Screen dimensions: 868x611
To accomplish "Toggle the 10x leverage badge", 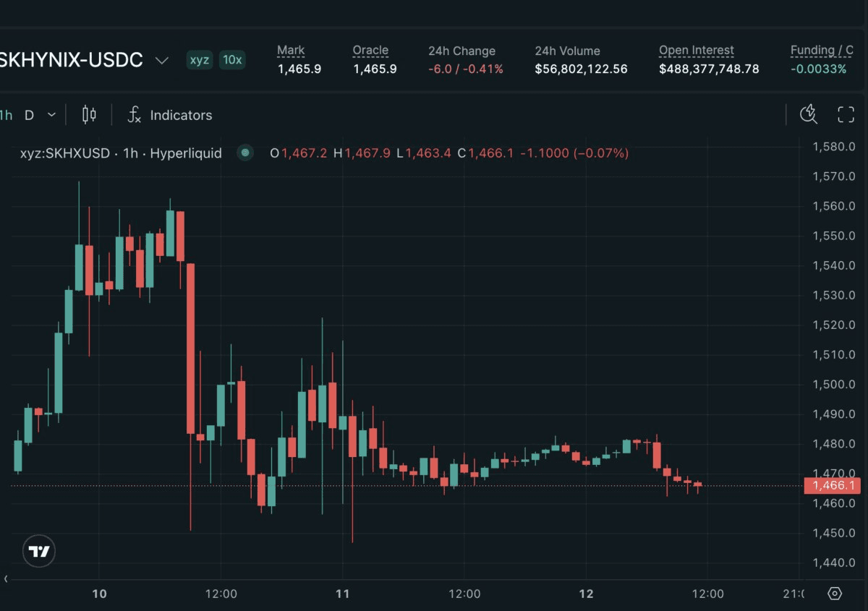I will (x=232, y=60).
